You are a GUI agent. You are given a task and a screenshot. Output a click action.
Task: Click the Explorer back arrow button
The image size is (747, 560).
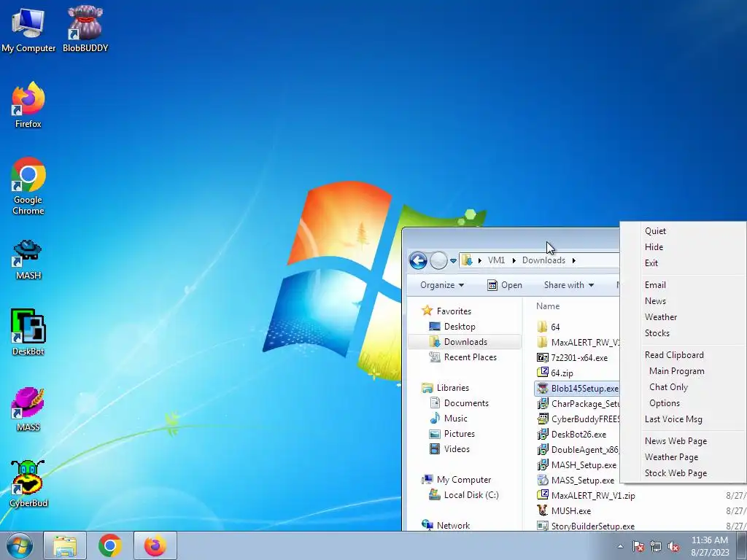[418, 260]
